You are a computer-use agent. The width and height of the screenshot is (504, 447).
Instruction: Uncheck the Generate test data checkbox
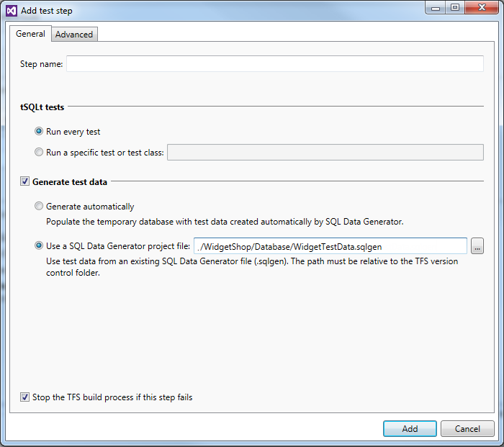click(25, 182)
